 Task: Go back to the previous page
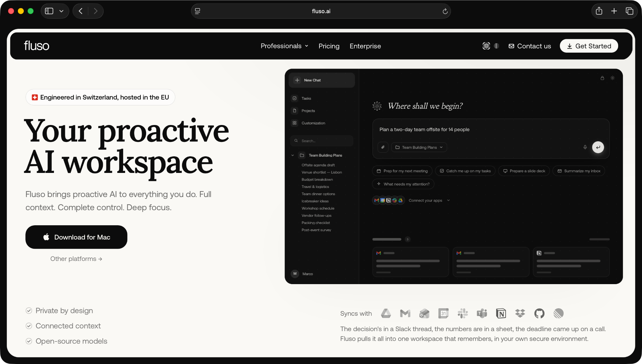(81, 11)
